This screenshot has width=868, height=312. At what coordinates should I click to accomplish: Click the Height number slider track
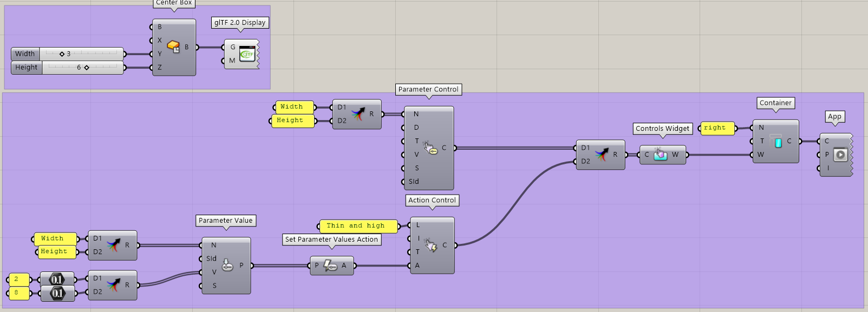click(81, 68)
